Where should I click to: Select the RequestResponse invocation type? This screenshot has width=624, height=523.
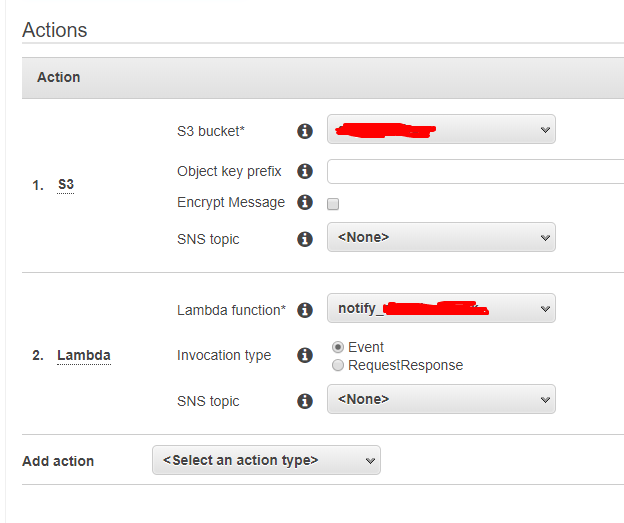pos(338,365)
